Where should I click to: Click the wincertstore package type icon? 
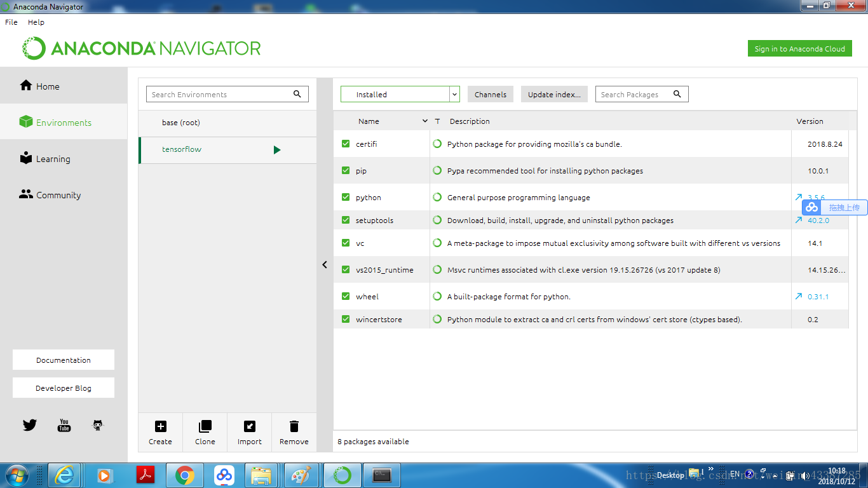(x=437, y=319)
